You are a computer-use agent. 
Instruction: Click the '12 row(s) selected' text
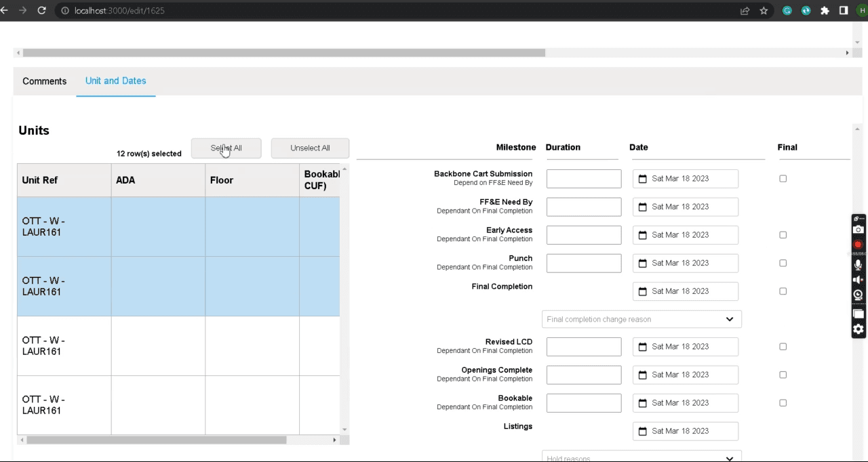point(149,154)
